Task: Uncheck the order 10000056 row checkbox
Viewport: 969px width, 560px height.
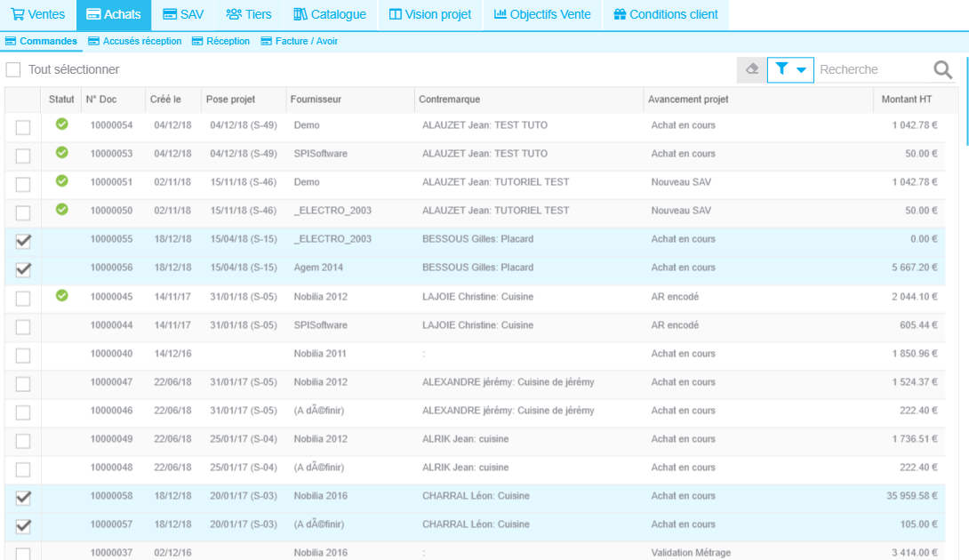Action: pyautogui.click(x=23, y=269)
